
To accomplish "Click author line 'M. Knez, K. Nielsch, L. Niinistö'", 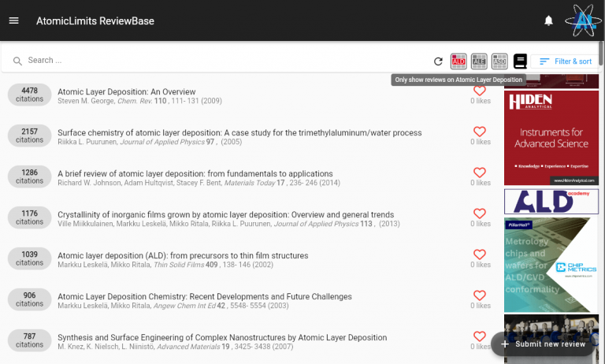I will (176, 347).
